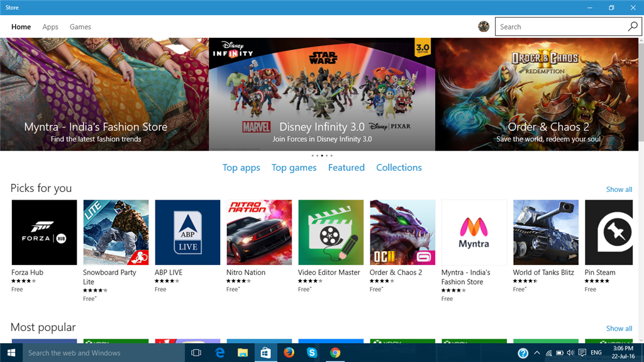The image size is (644, 362).
Task: Open the user account avatar
Action: click(484, 26)
